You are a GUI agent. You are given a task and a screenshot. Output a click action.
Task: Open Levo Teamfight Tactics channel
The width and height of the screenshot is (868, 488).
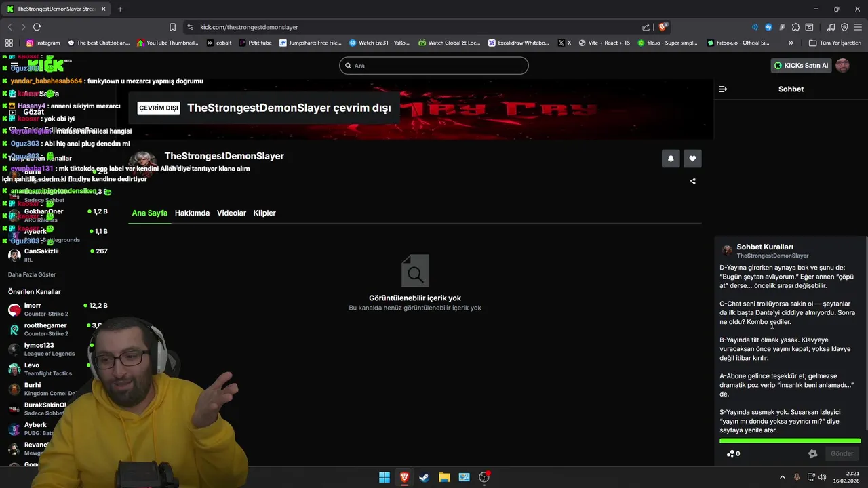pyautogui.click(x=58, y=369)
